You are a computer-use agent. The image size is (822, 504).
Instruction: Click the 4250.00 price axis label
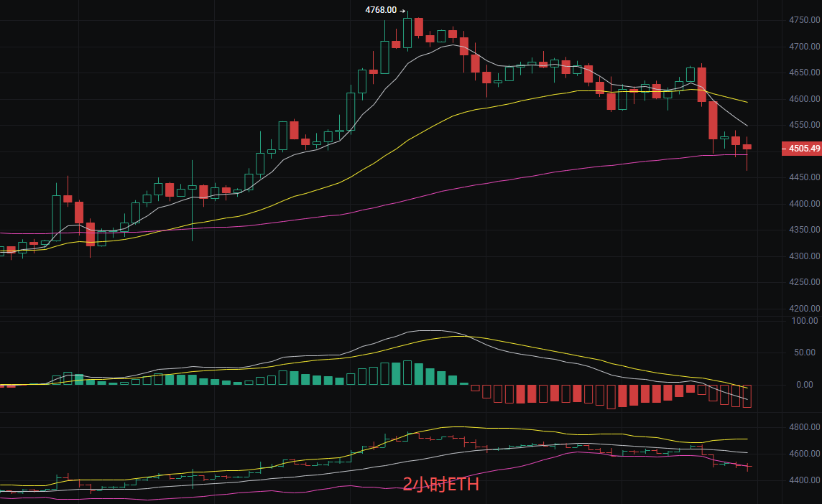click(x=805, y=282)
